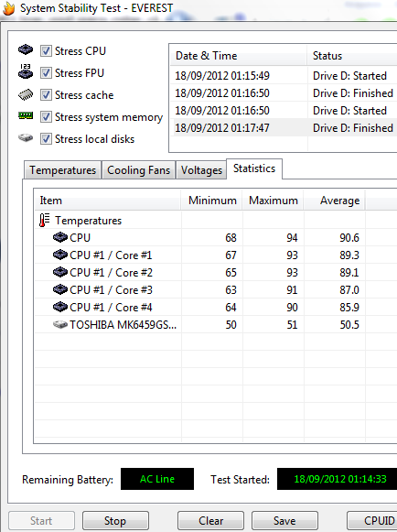Viewport: 397px width, 532px height.
Task: Sort by the Maximum column header
Action: click(x=273, y=201)
